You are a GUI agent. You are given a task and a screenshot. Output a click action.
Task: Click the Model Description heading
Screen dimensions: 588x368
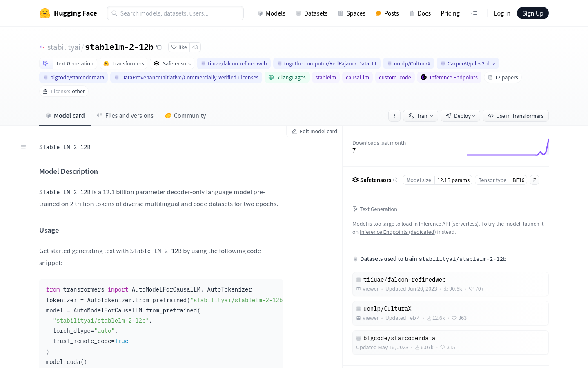tap(69, 171)
